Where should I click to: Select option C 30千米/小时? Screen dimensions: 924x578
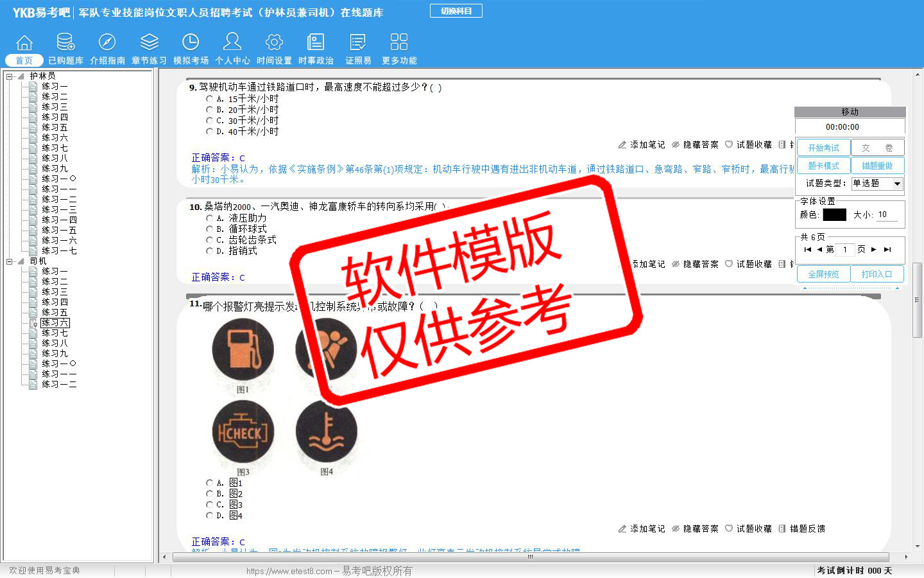[209, 121]
